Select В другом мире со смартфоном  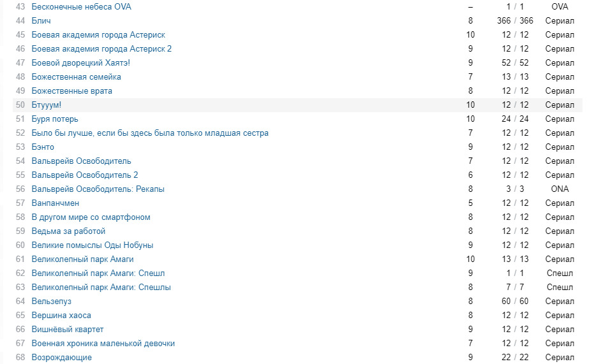(x=91, y=217)
